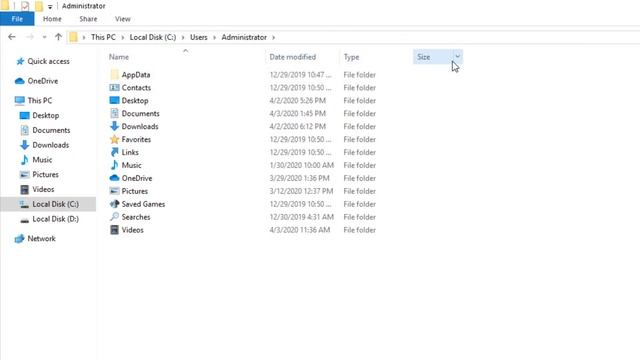Select the Downloads arrow icon in file list
640x360 pixels.
click(114, 127)
